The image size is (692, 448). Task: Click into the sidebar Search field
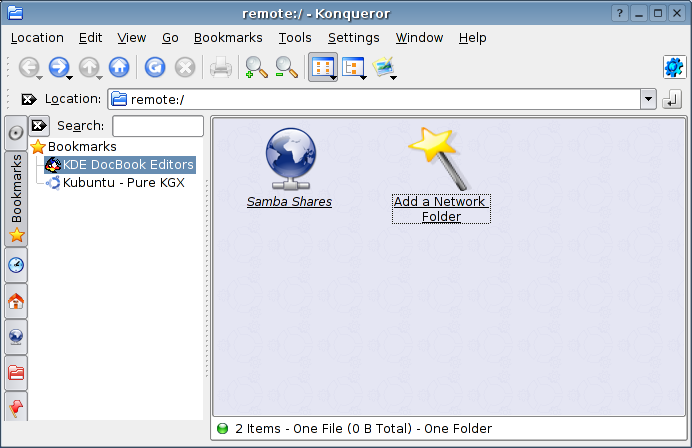tap(158, 126)
